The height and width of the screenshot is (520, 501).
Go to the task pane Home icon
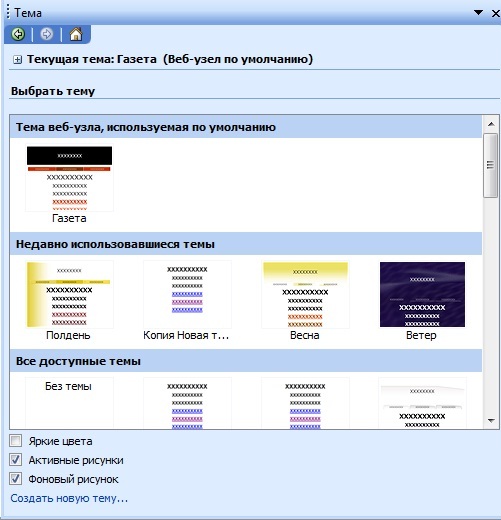[x=76, y=34]
